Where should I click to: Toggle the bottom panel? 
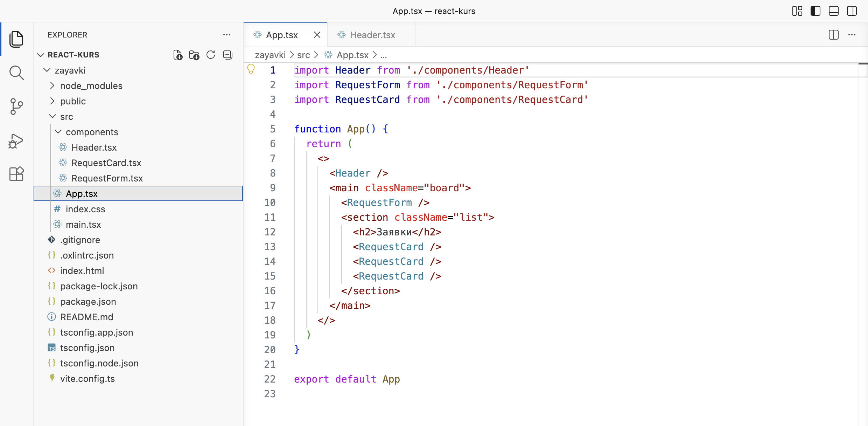[834, 11]
